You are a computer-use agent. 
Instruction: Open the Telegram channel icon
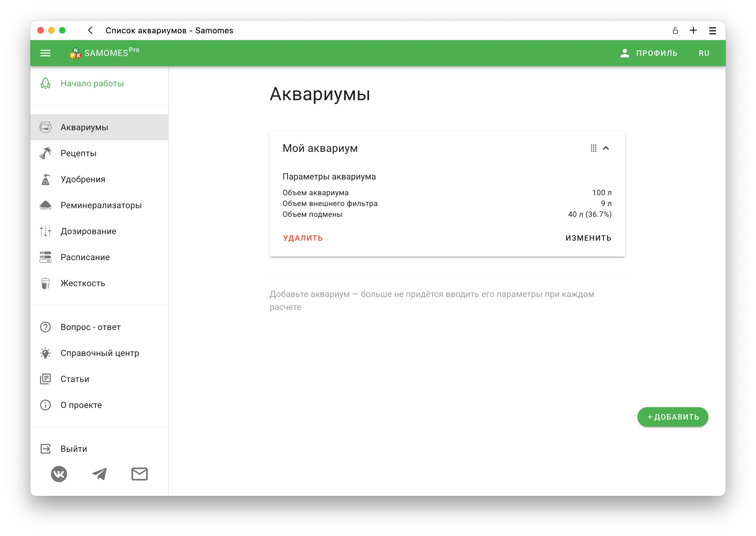[99, 474]
